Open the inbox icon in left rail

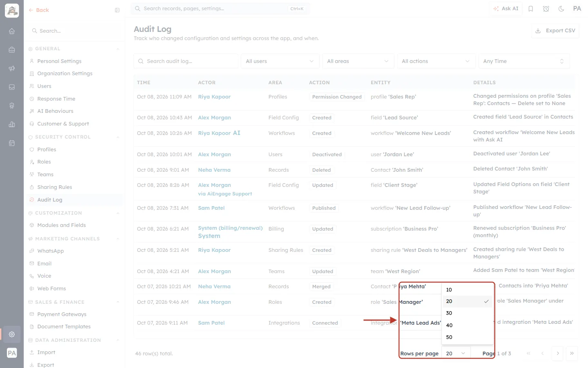pos(12,87)
